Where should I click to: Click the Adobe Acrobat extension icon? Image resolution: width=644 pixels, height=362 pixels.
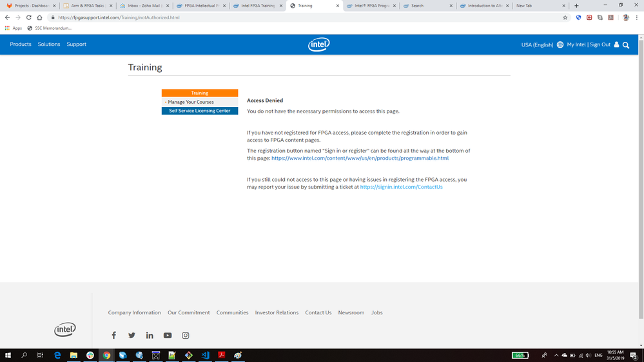pos(610,17)
